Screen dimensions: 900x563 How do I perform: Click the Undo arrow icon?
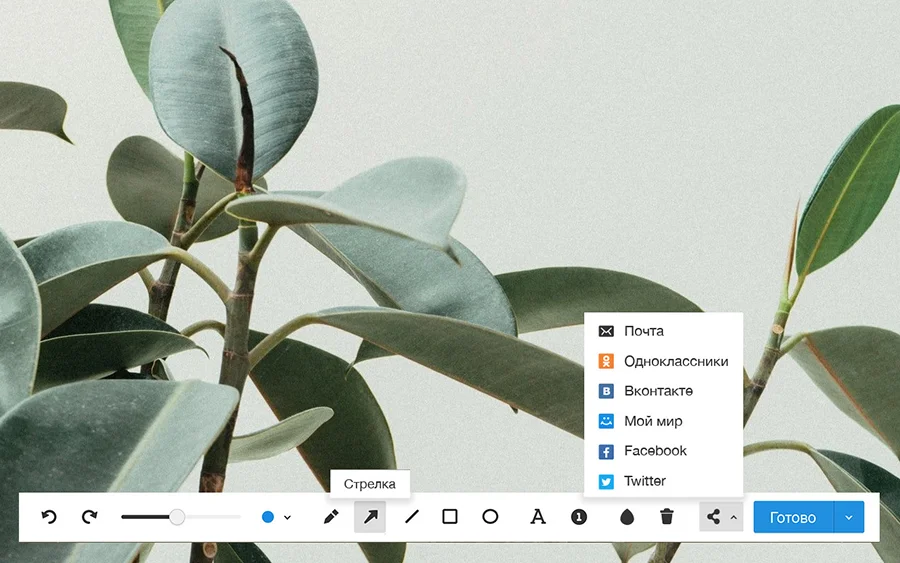[49, 517]
